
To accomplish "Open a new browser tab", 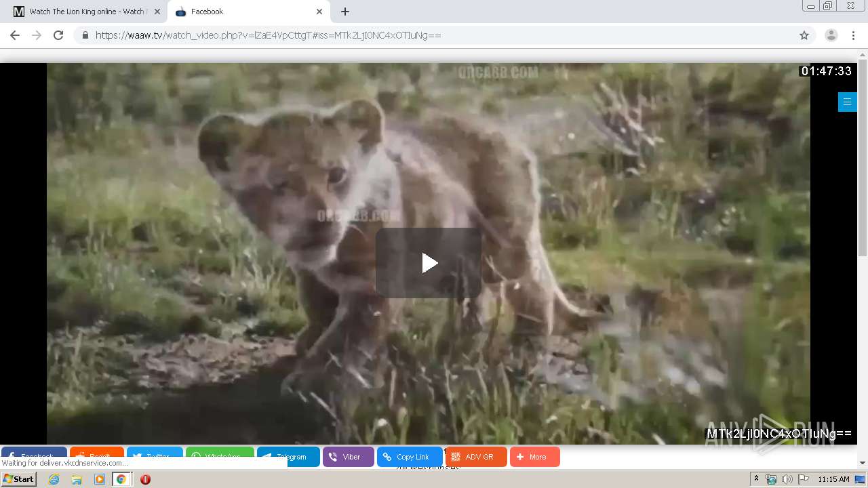I will (x=345, y=12).
